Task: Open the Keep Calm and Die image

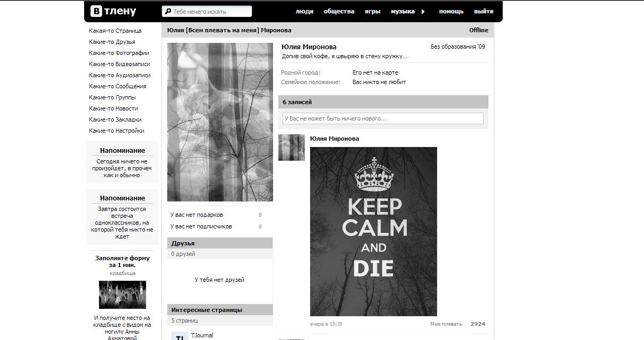Action: pyautogui.click(x=374, y=232)
